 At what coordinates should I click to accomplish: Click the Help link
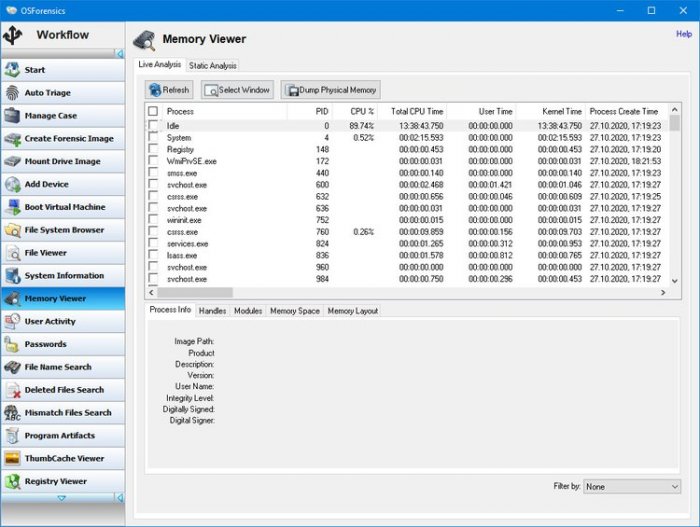click(x=684, y=34)
